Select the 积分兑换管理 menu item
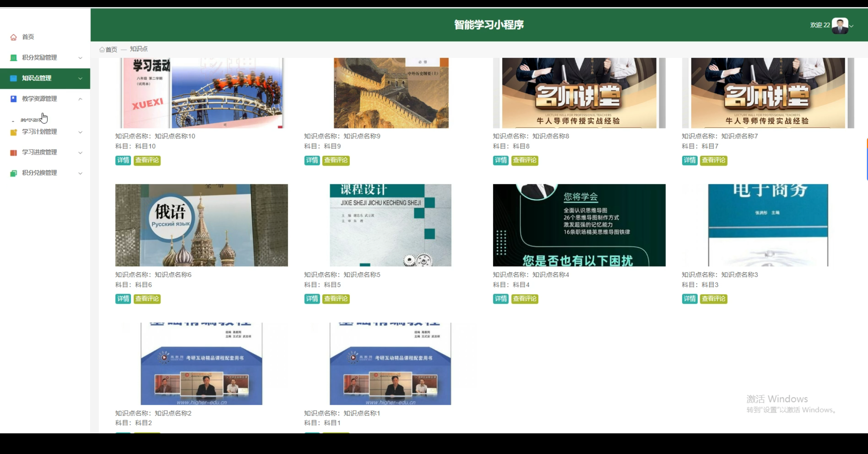This screenshot has height=454, width=868. tap(39, 173)
